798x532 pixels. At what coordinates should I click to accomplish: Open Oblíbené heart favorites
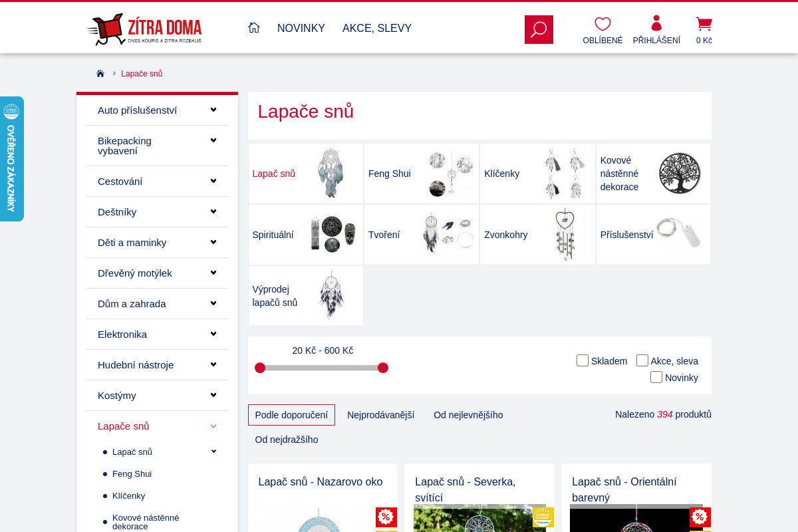point(602,31)
